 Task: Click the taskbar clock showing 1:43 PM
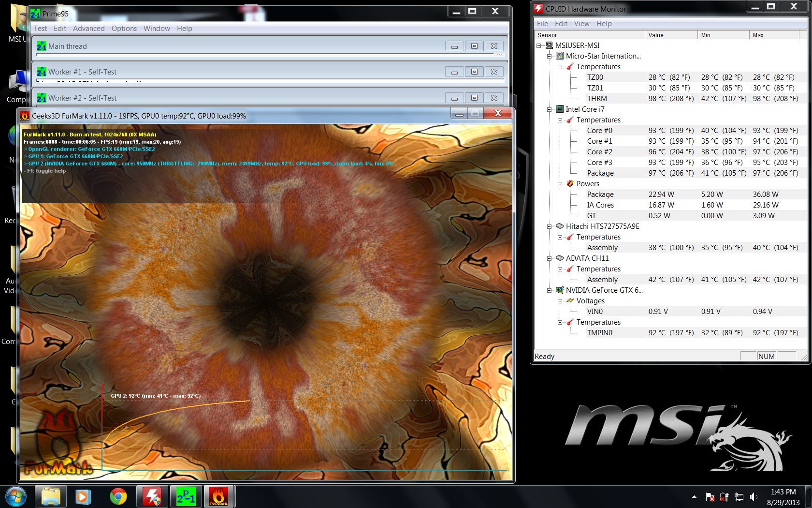coord(783,492)
